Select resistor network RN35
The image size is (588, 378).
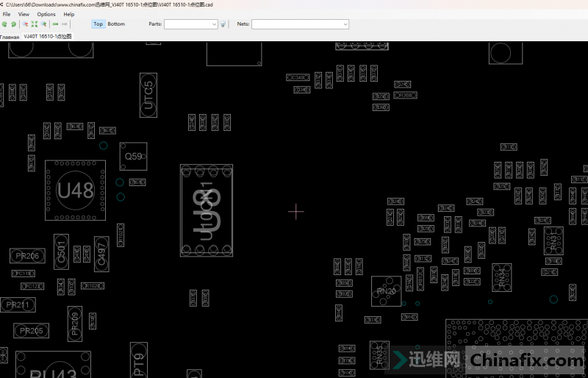pos(379,355)
